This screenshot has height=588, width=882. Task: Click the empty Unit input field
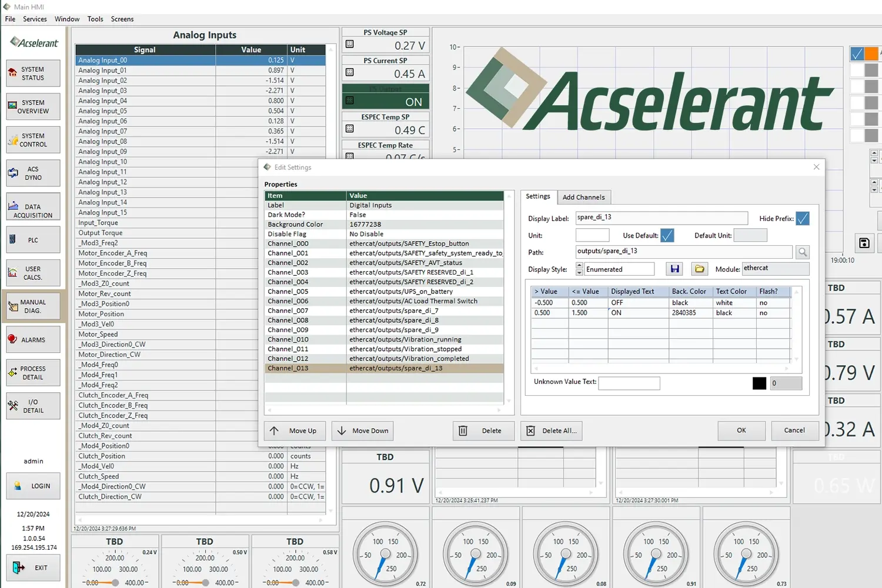(592, 235)
